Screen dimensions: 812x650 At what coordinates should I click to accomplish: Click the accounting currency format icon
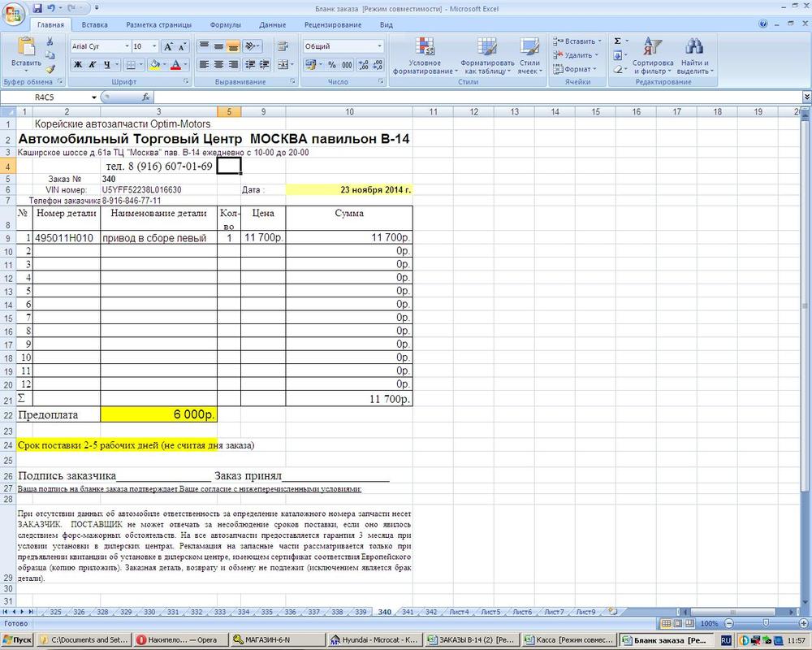click(x=310, y=65)
